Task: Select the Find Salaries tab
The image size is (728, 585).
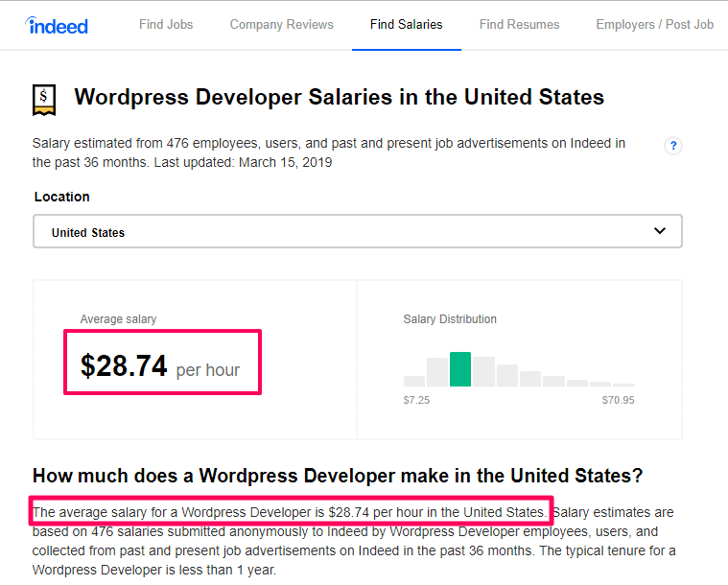Action: [407, 24]
